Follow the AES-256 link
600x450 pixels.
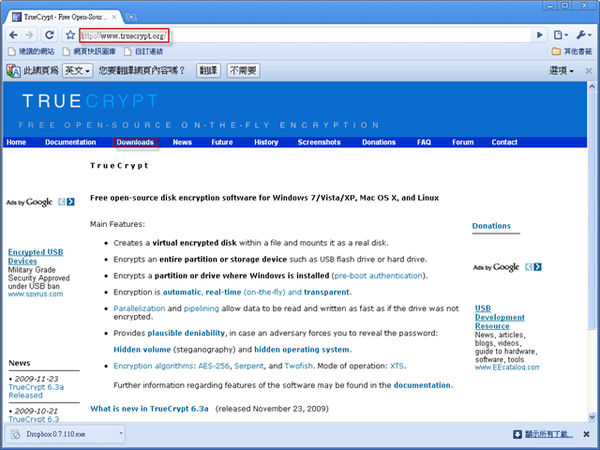tap(214, 366)
